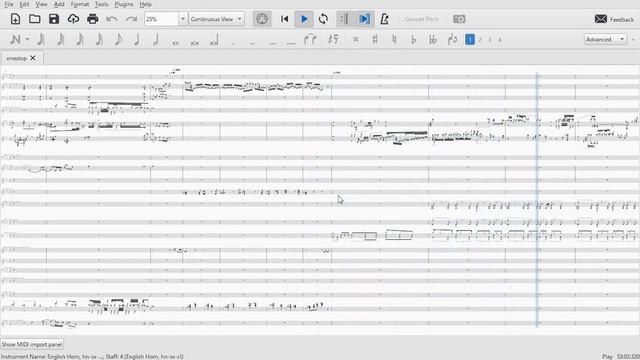Open the Advanced workspace dropdown
The width and height of the screenshot is (640, 360).
click(x=605, y=39)
